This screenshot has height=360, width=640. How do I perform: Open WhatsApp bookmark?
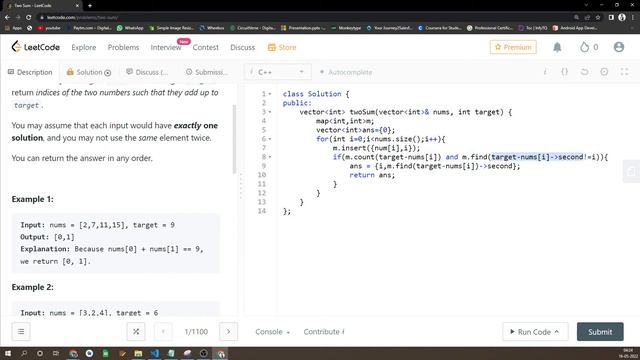pos(130,28)
